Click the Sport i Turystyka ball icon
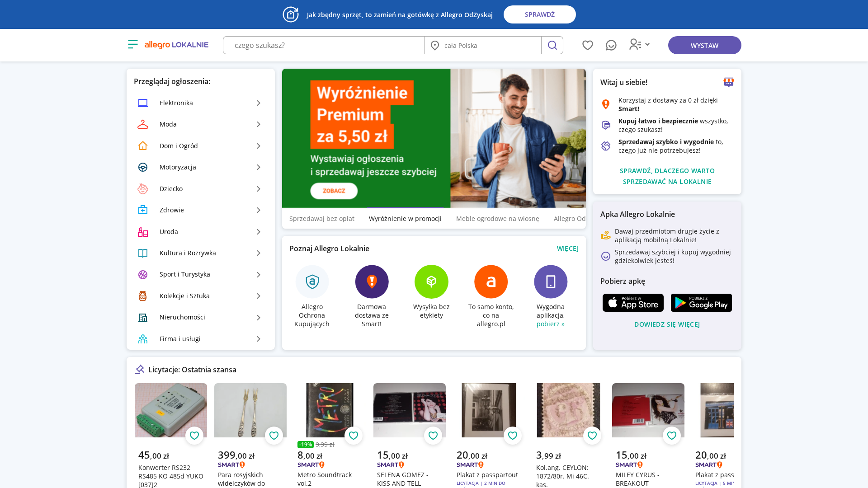The image size is (868, 488). tap(143, 275)
